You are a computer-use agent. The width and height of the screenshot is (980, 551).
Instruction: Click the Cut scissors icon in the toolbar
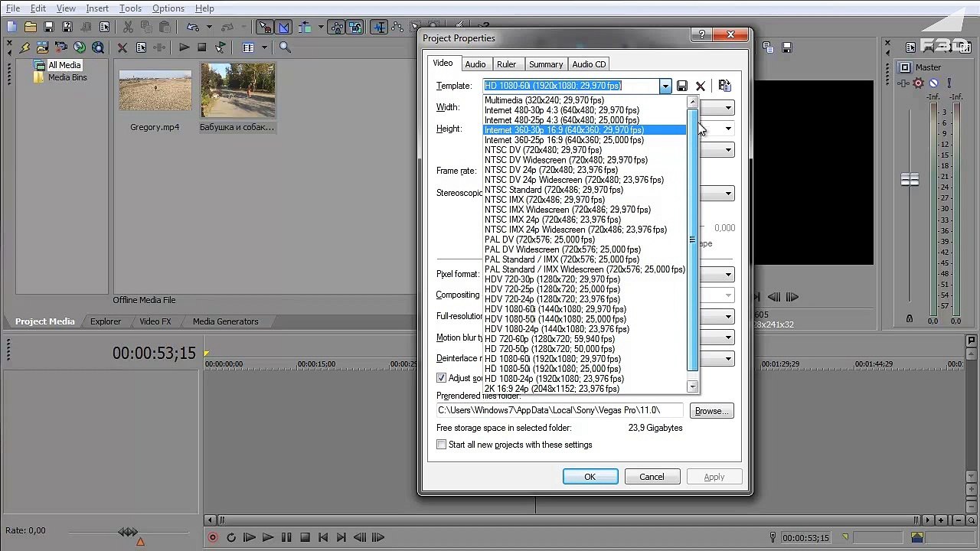128,27
